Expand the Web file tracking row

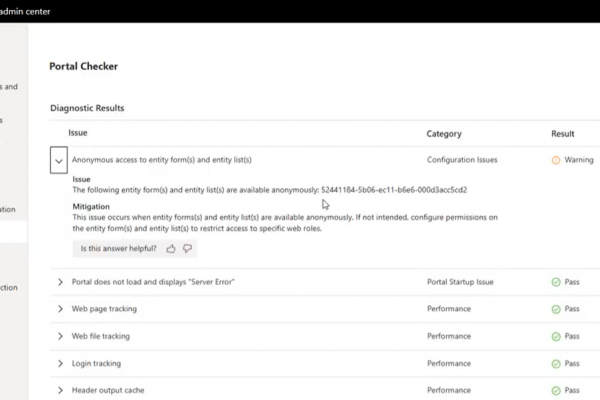pos(60,336)
